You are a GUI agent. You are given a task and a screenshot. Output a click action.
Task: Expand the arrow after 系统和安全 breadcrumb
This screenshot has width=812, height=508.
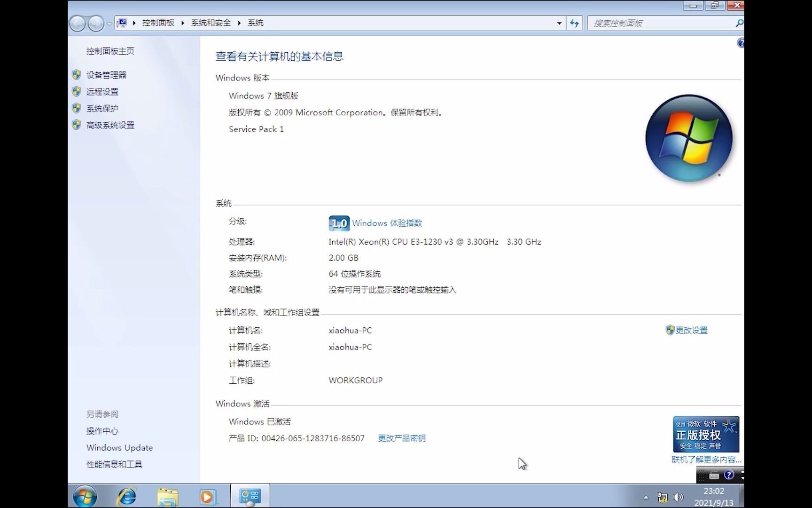pyautogui.click(x=239, y=23)
